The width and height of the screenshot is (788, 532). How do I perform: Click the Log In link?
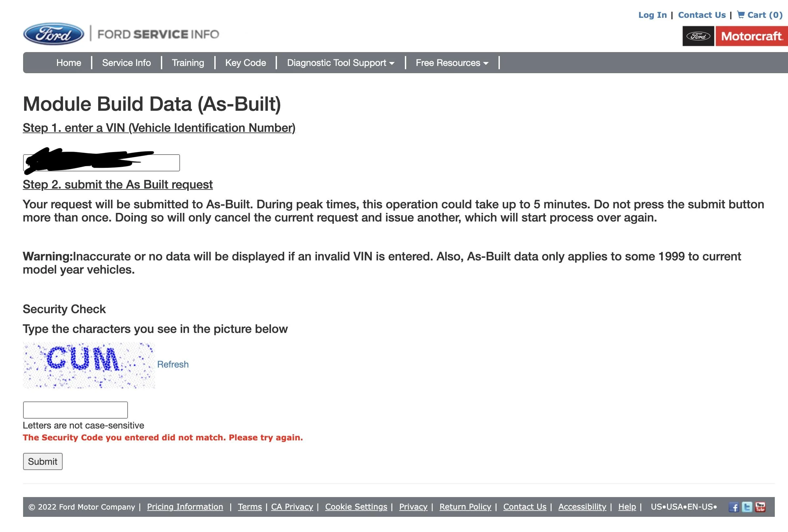tap(652, 15)
